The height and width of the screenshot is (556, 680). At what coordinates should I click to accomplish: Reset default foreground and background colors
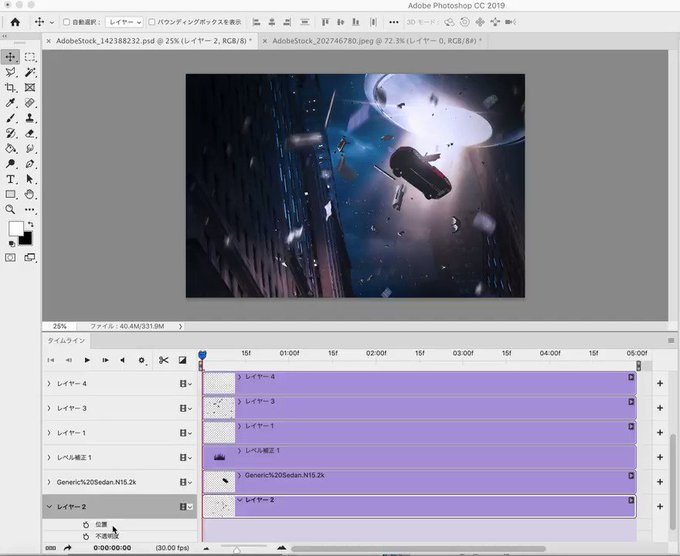pos(12,243)
